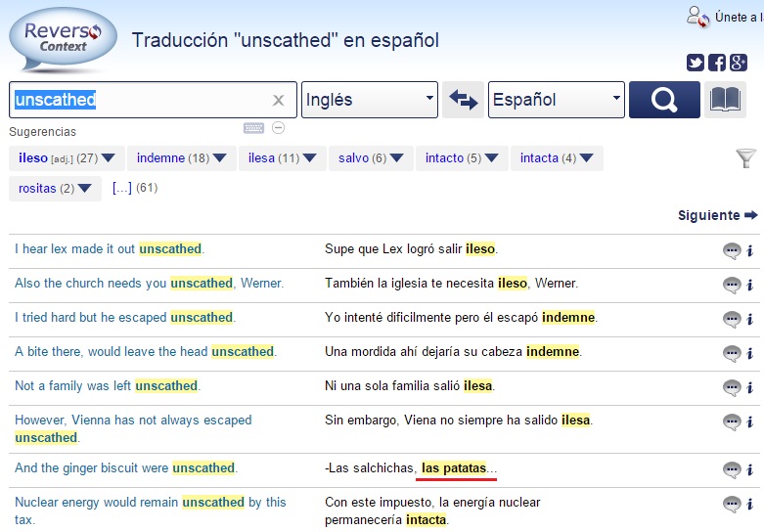Open the Español target language dropdown
Screen dimensions: 764x532
point(556,100)
